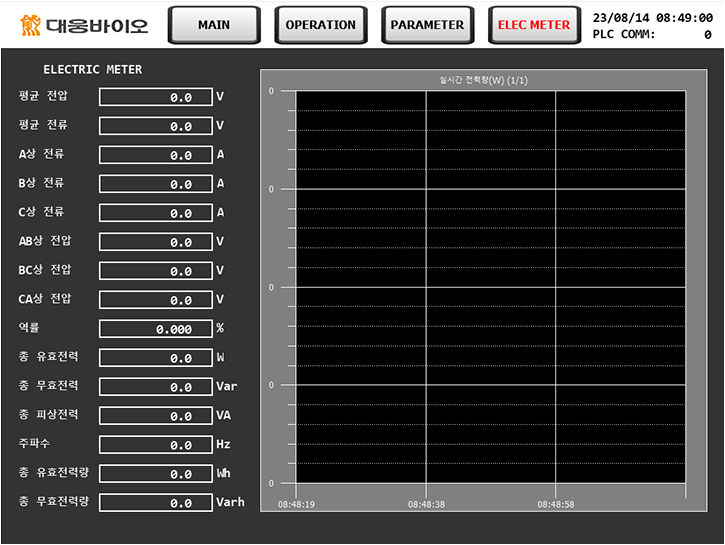
Task: Select the A상 전류 value field
Action: [x=156, y=155]
